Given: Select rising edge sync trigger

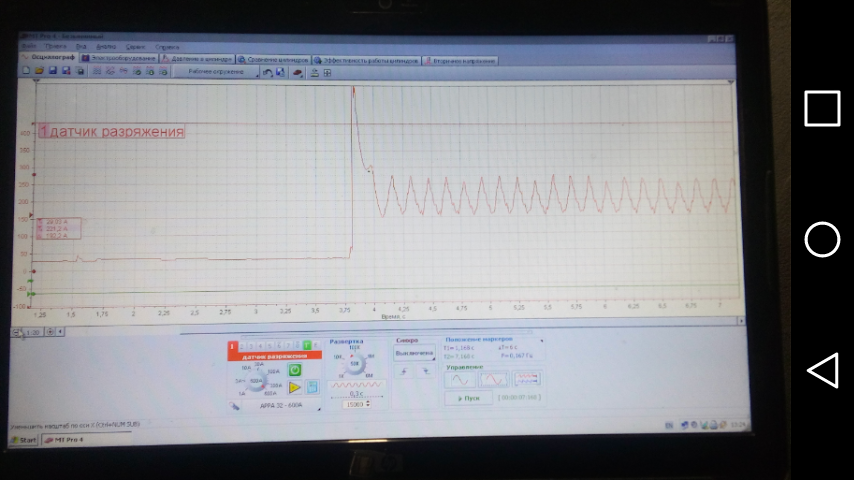Looking at the screenshot, I should (x=404, y=372).
